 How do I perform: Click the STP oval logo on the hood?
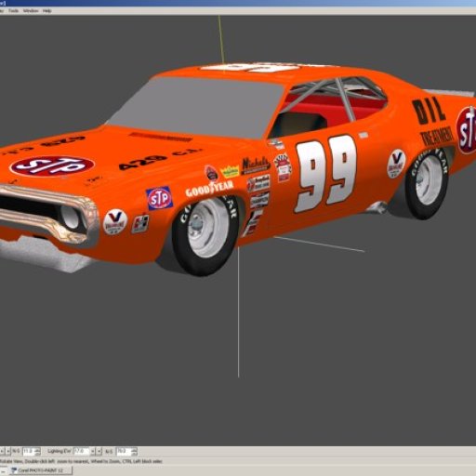(x=52, y=165)
